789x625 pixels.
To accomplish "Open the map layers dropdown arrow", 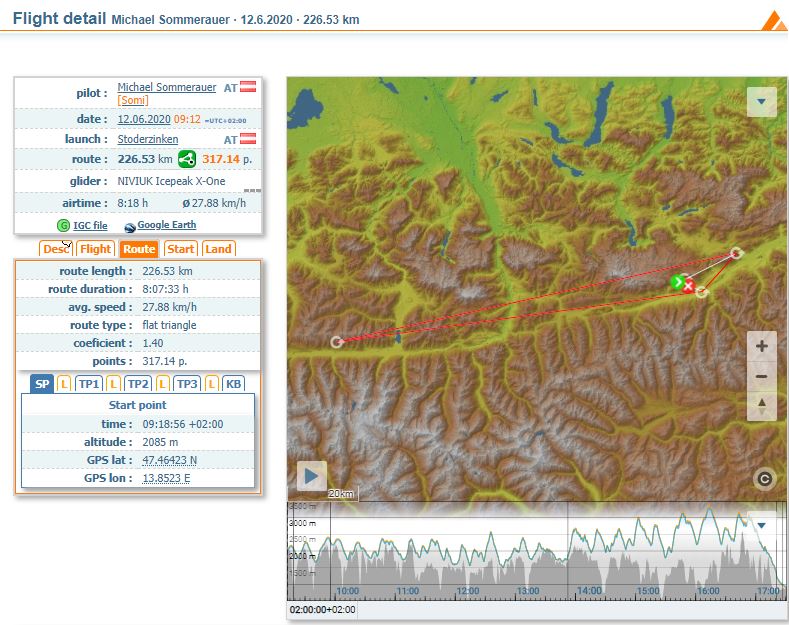I will point(762,102).
